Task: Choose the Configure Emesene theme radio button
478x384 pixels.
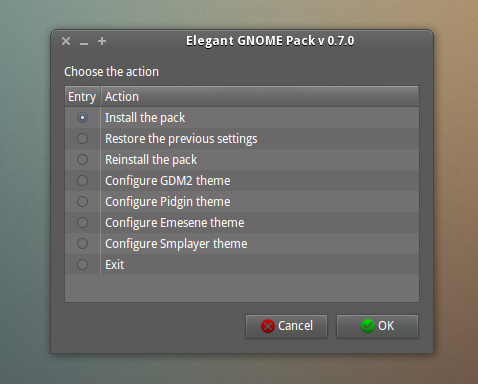Action: coord(82,223)
